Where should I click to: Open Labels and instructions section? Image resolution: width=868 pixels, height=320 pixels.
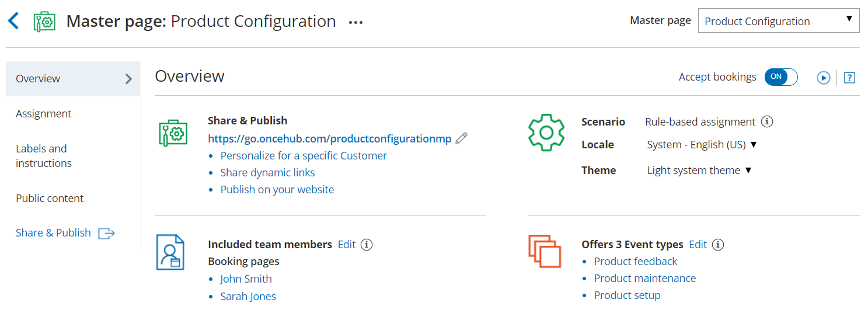(44, 156)
